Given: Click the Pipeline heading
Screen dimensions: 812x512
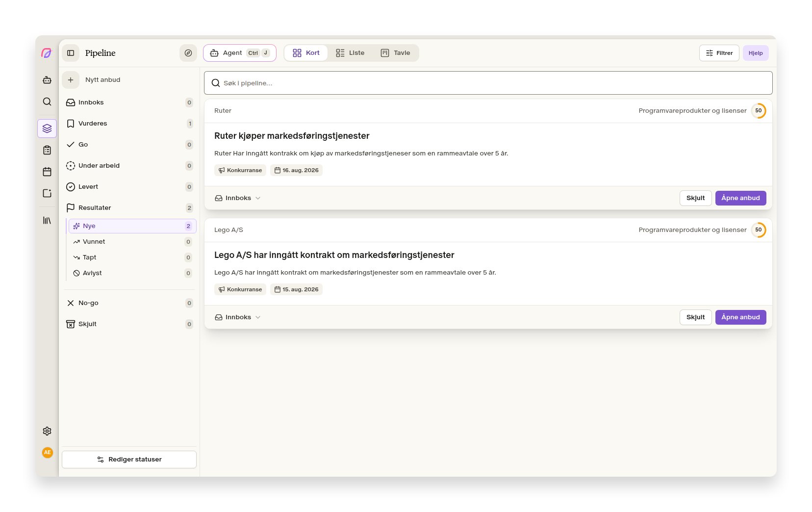Looking at the screenshot, I should 101,53.
